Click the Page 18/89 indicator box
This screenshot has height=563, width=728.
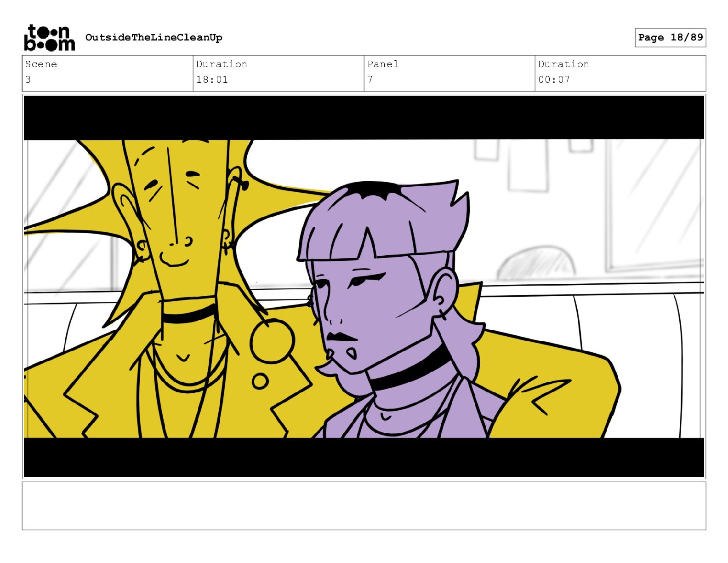click(x=670, y=37)
